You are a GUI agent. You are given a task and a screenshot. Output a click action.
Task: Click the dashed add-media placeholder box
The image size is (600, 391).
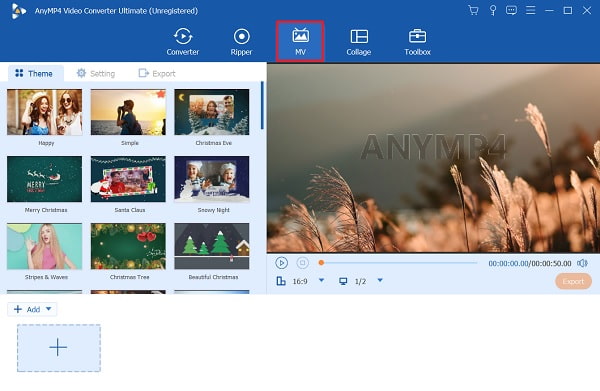pyautogui.click(x=59, y=348)
